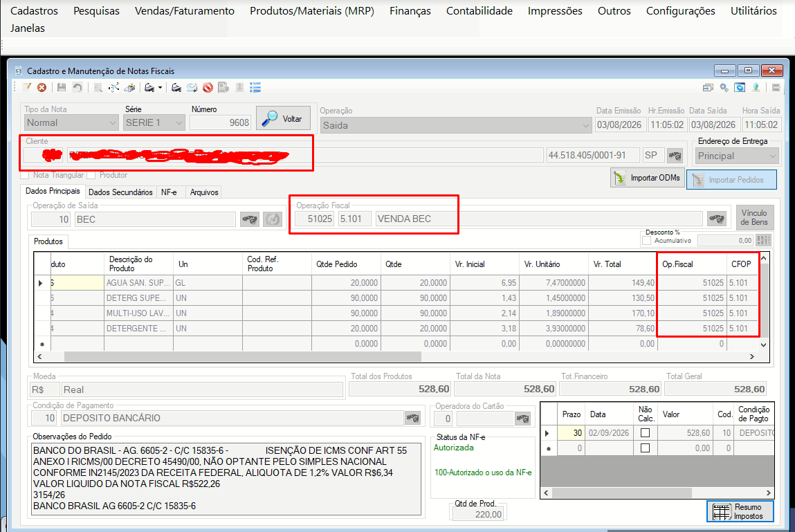Click the Voltar button
This screenshot has width=795, height=532.
click(284, 119)
